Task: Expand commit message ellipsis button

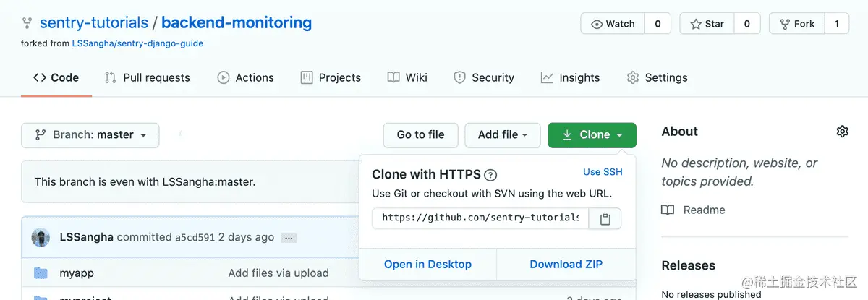Action: [289, 238]
